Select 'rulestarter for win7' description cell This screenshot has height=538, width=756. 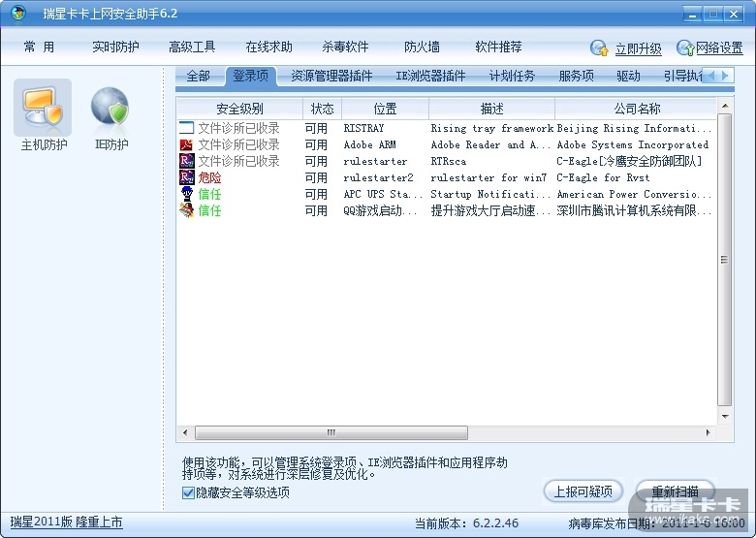488,177
